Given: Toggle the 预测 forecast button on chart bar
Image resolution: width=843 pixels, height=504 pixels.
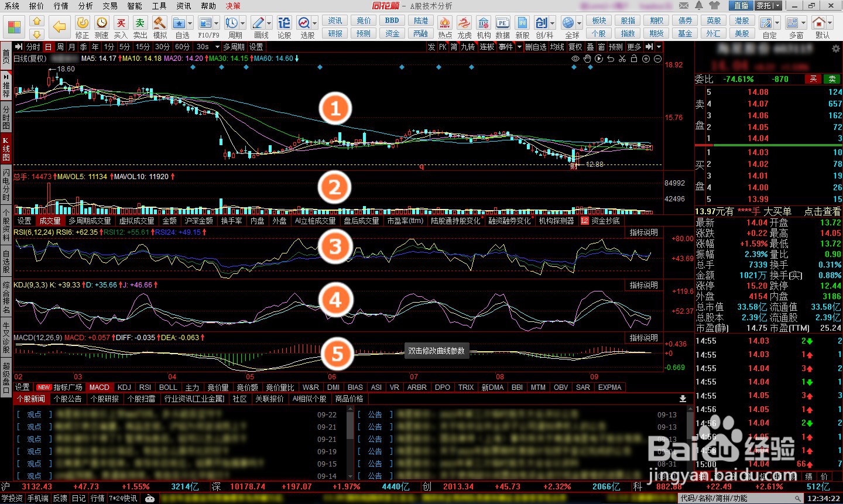Looking at the screenshot, I should click(616, 47).
